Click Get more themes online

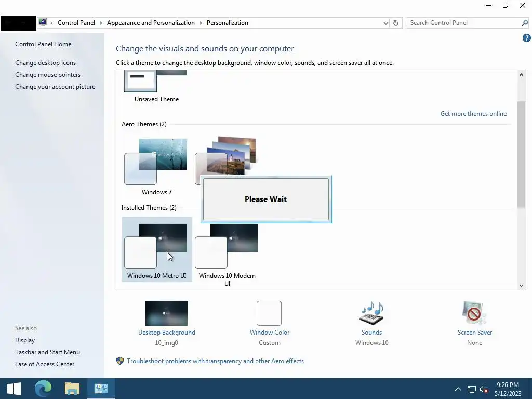click(x=473, y=114)
